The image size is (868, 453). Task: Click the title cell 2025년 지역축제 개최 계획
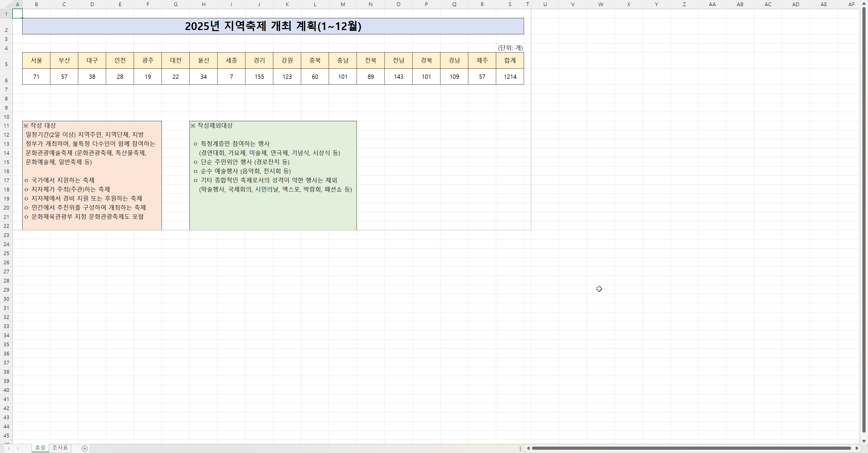273,26
